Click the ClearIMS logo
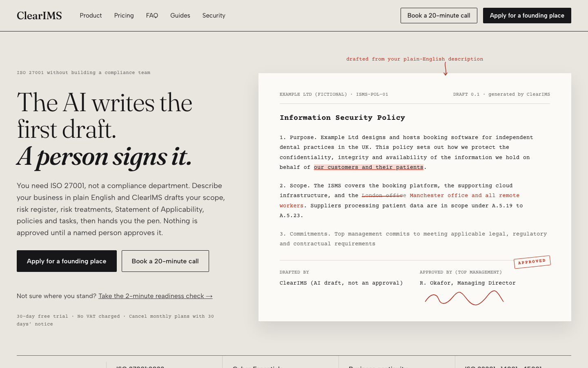The height and width of the screenshot is (368, 588). pos(39,16)
